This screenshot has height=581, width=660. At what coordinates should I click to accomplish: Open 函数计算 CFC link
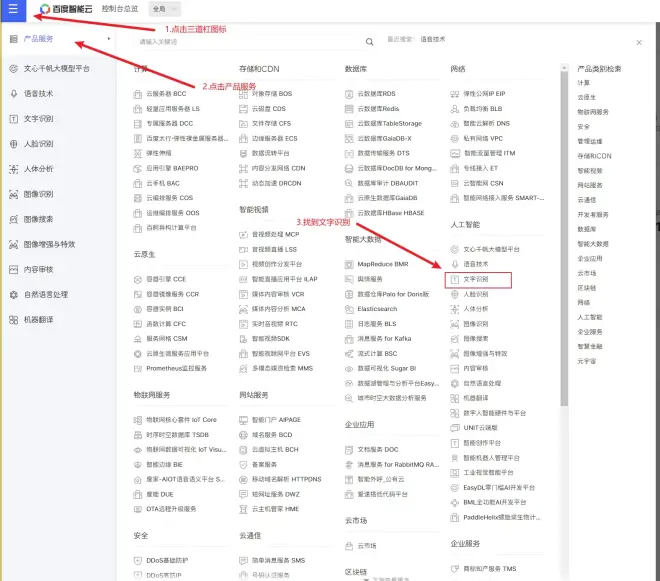(x=166, y=324)
